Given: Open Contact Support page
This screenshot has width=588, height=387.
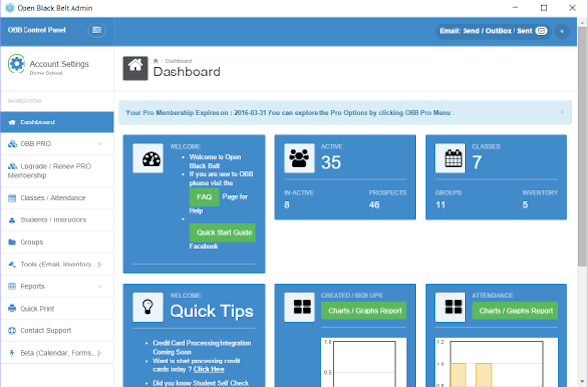Looking at the screenshot, I should pos(57,330).
